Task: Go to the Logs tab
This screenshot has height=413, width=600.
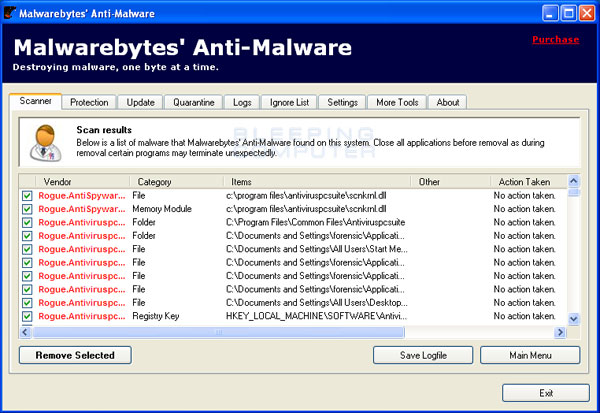Action: pyautogui.click(x=242, y=103)
